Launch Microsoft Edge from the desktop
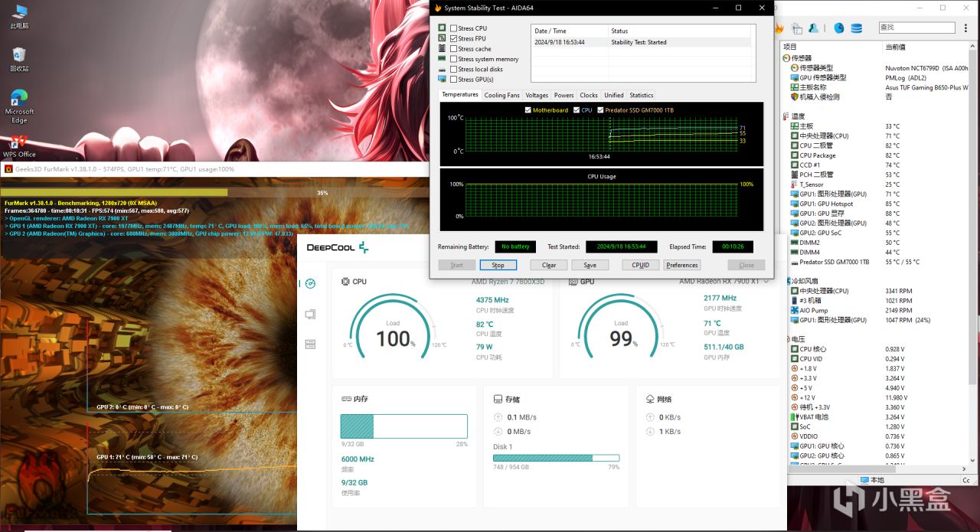 coord(19,106)
